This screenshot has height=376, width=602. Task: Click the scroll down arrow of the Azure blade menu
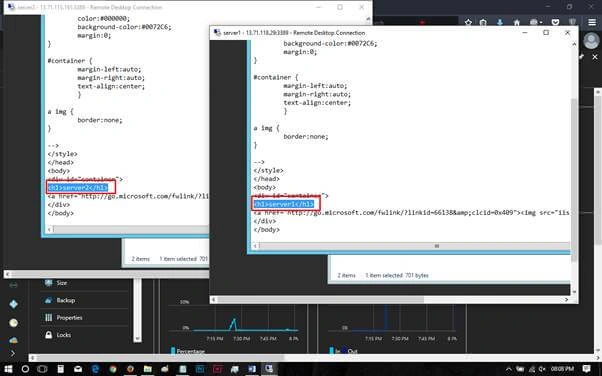(x=137, y=339)
